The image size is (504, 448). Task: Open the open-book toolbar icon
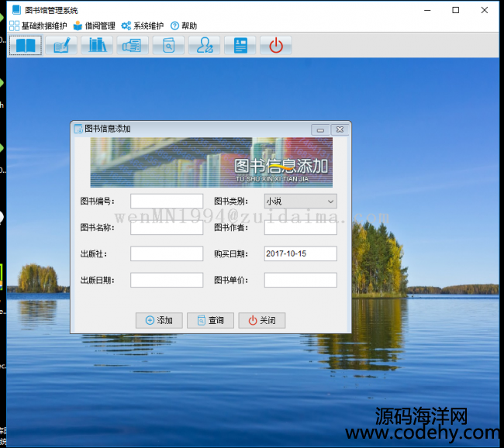click(x=26, y=45)
